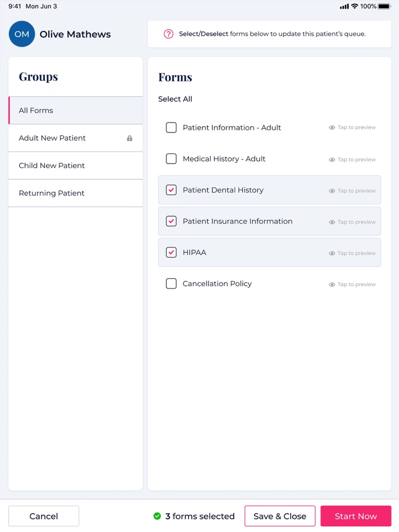Preview the Patient Dental History form

pos(352,190)
